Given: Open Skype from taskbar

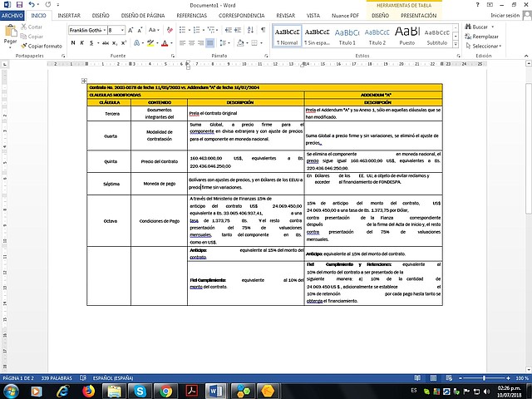Looking at the screenshot, I should 140,392.
